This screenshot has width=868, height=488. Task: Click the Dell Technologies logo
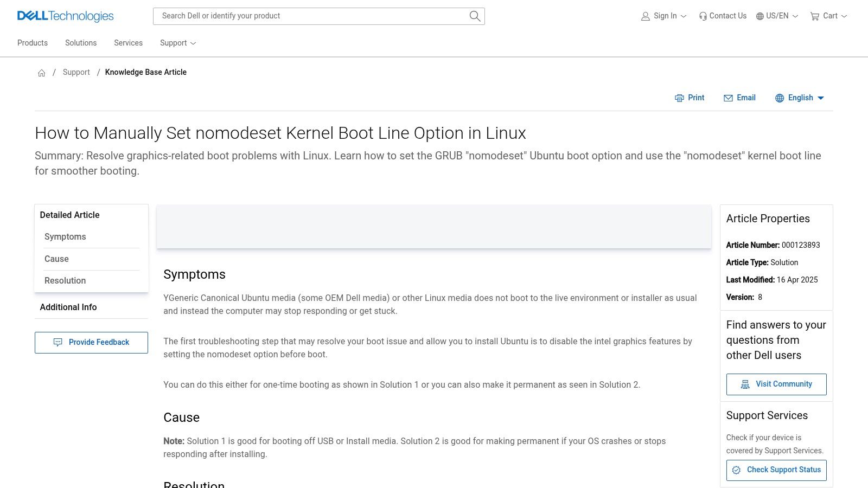pos(65,16)
